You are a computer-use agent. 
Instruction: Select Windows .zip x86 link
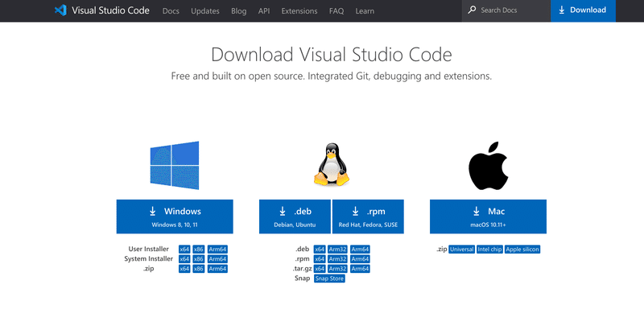[199, 269]
